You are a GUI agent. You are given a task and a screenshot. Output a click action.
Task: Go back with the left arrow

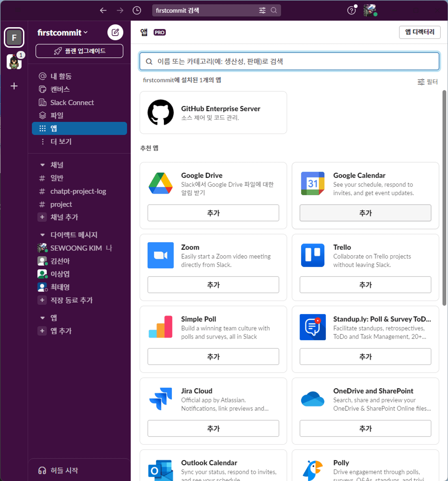[x=103, y=10]
